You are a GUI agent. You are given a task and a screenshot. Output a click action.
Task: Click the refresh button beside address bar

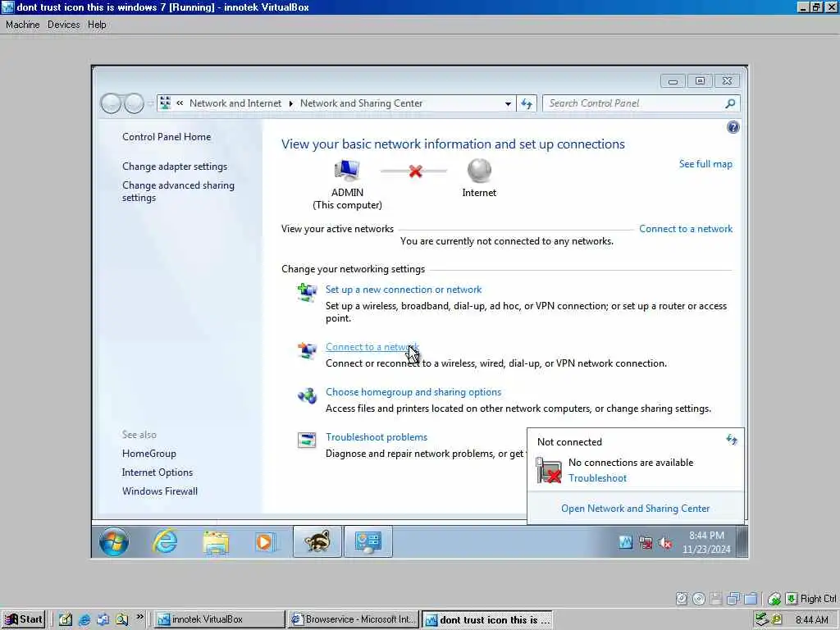click(x=527, y=103)
